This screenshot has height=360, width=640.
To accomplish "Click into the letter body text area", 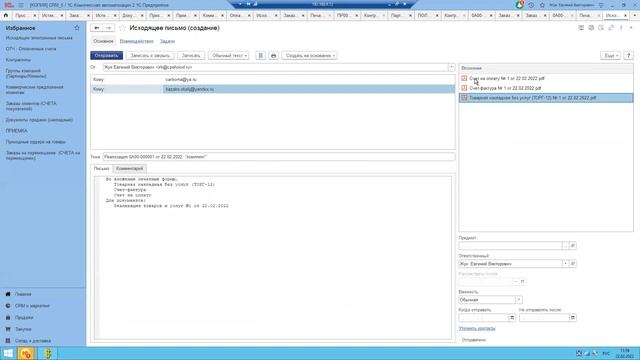I will [273, 257].
